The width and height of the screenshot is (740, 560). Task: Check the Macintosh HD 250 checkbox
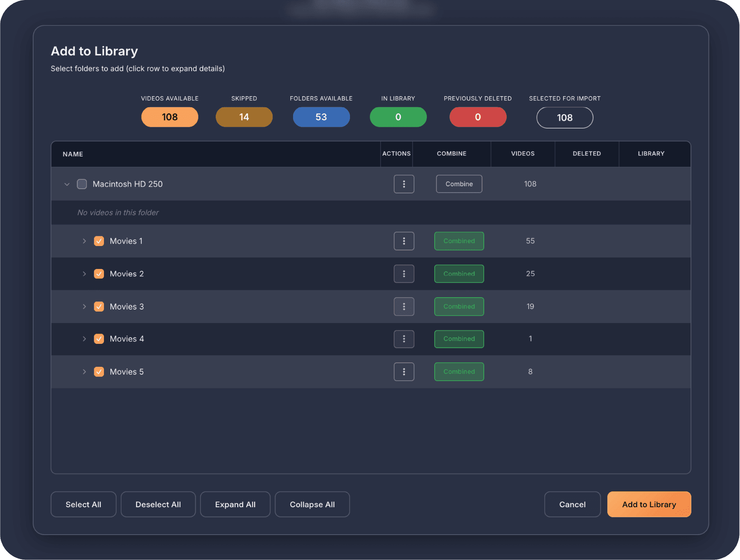(x=82, y=184)
